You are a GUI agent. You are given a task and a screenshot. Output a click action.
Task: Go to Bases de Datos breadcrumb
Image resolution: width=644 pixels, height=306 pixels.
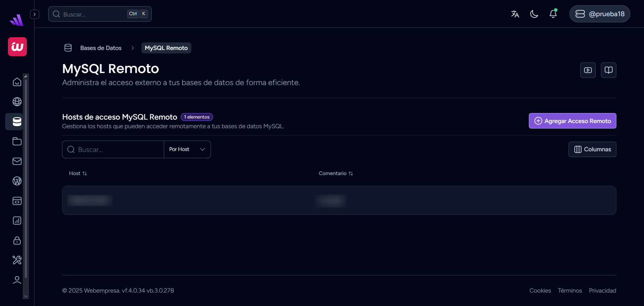tap(101, 48)
